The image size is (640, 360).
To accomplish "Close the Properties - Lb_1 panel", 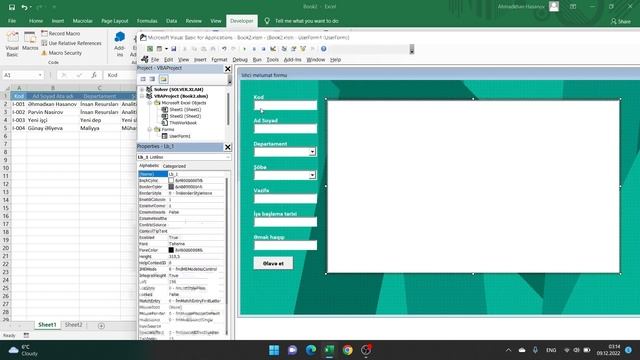I will tap(228, 147).
